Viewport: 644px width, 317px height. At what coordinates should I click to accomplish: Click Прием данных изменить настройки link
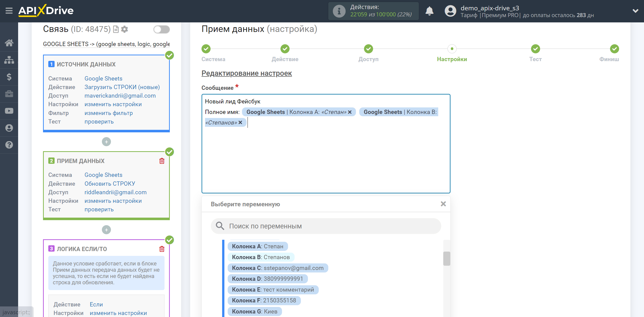tap(113, 201)
